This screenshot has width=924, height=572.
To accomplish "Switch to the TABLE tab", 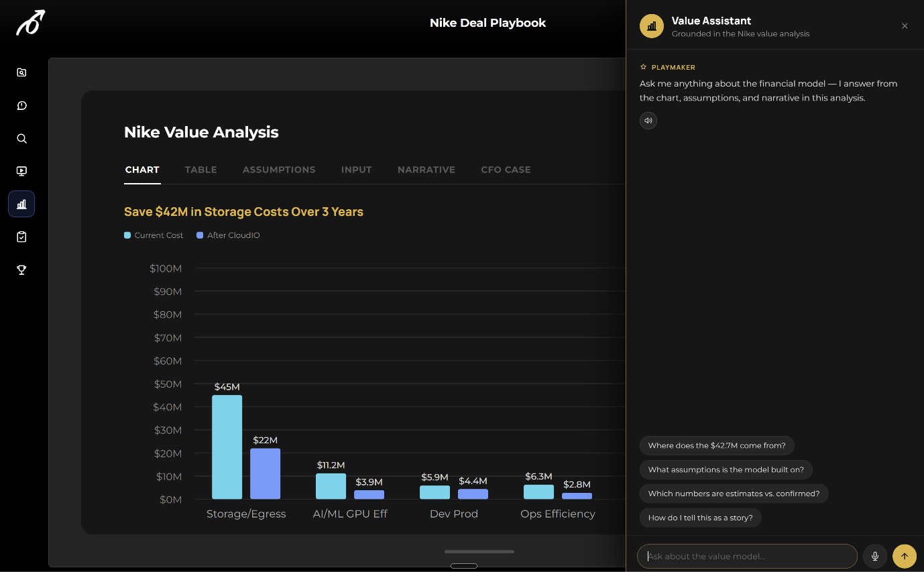I will [201, 170].
